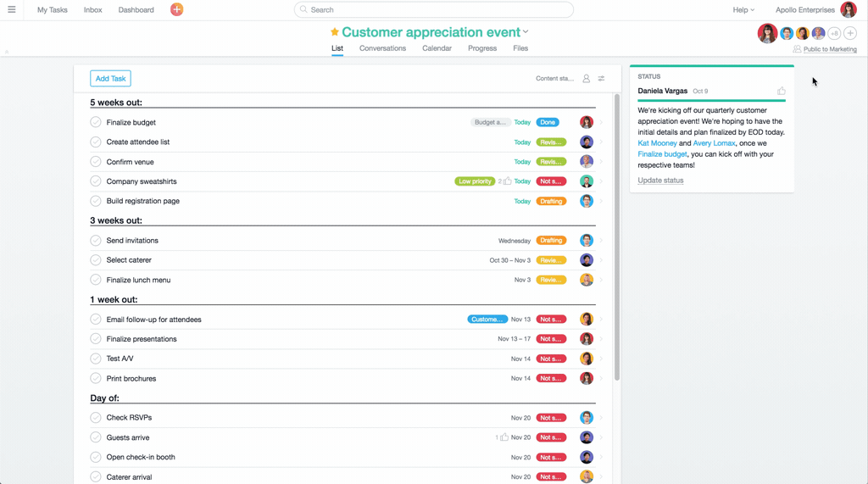Open Content sta... custom field header
The image size is (868, 484).
coord(554,79)
